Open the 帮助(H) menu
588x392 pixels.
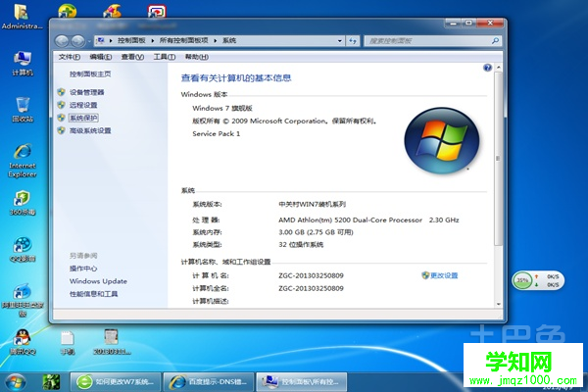(x=197, y=57)
